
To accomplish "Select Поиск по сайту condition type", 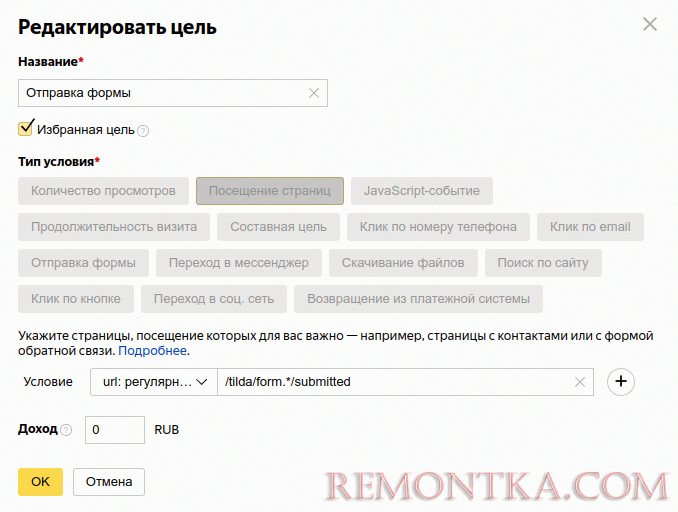I will coord(543,262).
